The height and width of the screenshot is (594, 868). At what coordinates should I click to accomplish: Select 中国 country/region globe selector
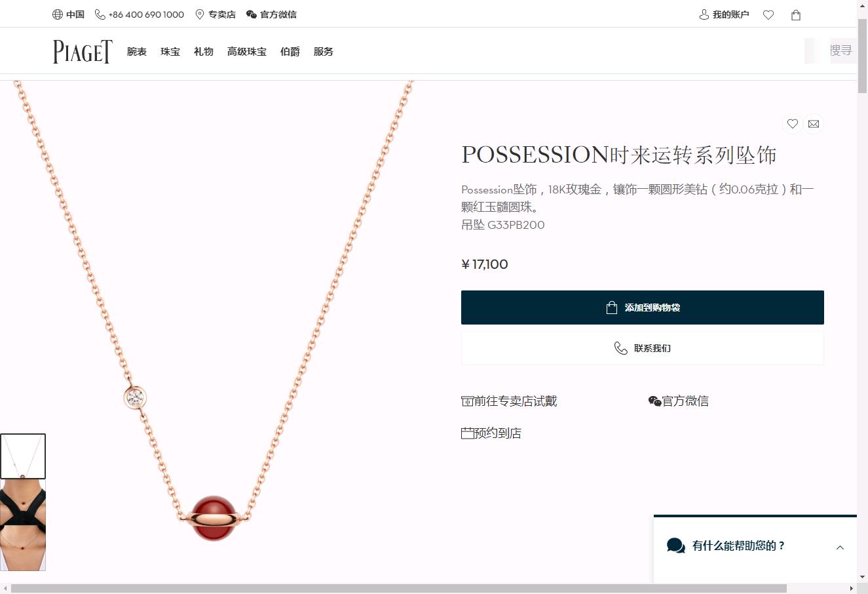click(68, 14)
